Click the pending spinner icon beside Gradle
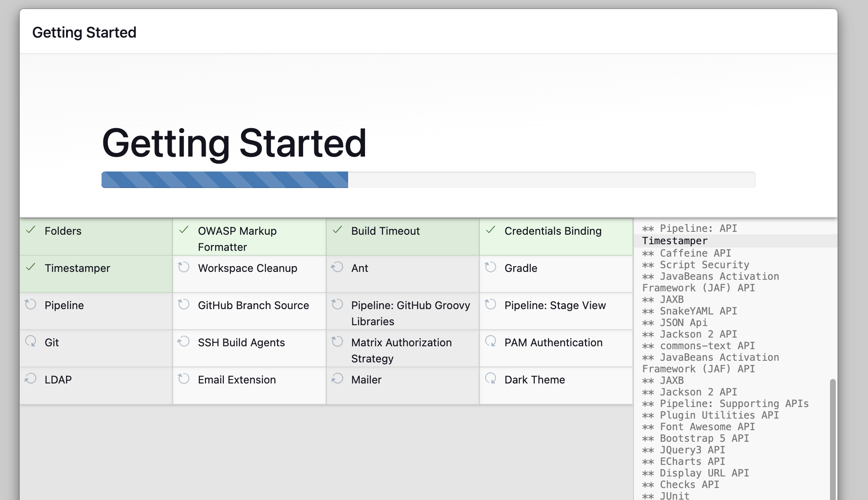This screenshot has height=500, width=868. coord(491,267)
